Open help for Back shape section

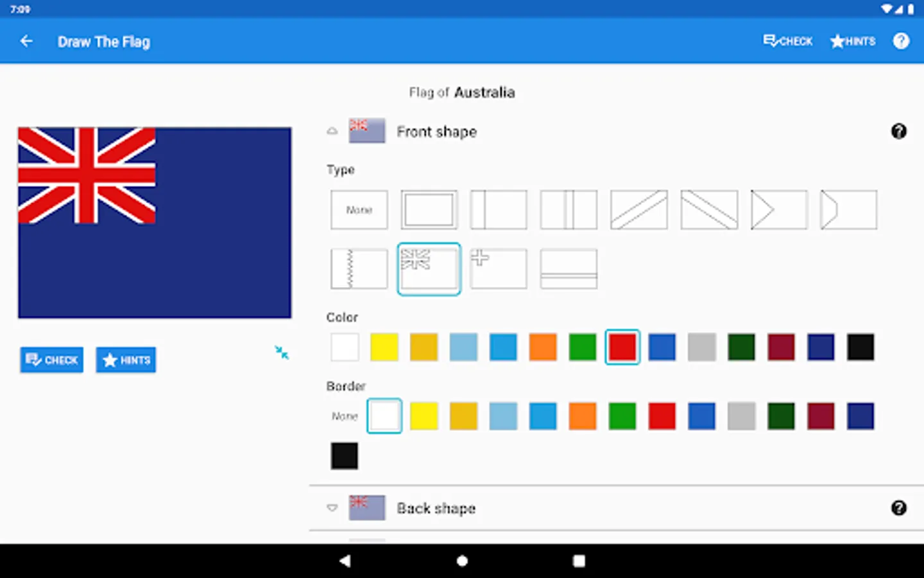tap(898, 508)
